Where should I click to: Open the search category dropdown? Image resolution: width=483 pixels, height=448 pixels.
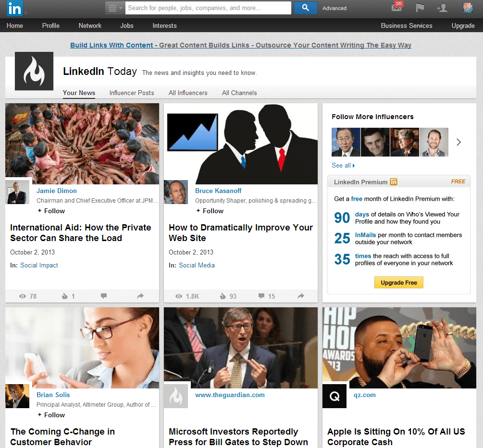[x=115, y=8]
